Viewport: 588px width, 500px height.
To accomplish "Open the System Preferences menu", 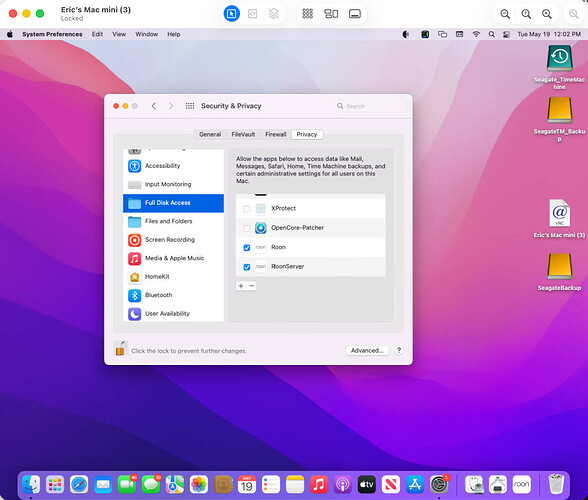I will [x=52, y=34].
